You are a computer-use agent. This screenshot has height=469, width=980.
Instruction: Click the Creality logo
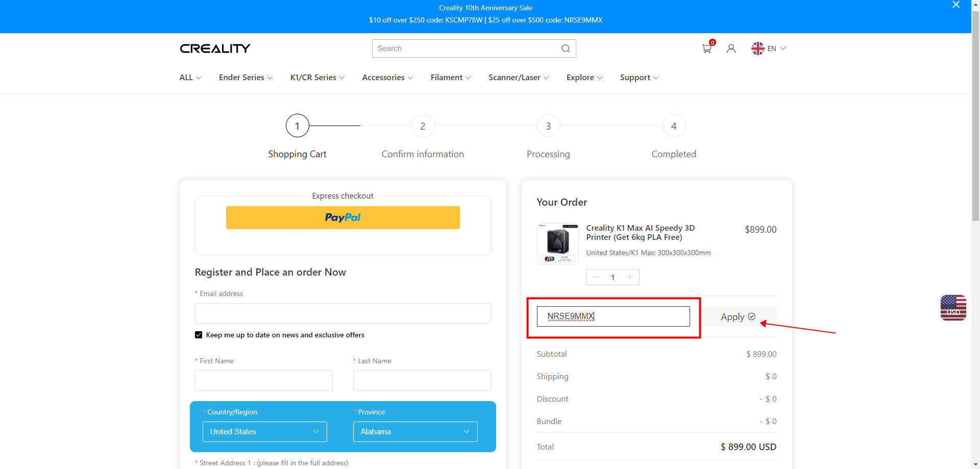tap(215, 48)
